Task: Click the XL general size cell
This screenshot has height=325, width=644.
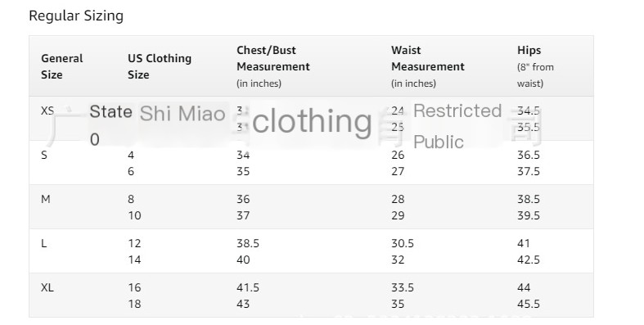Action: pos(47,287)
